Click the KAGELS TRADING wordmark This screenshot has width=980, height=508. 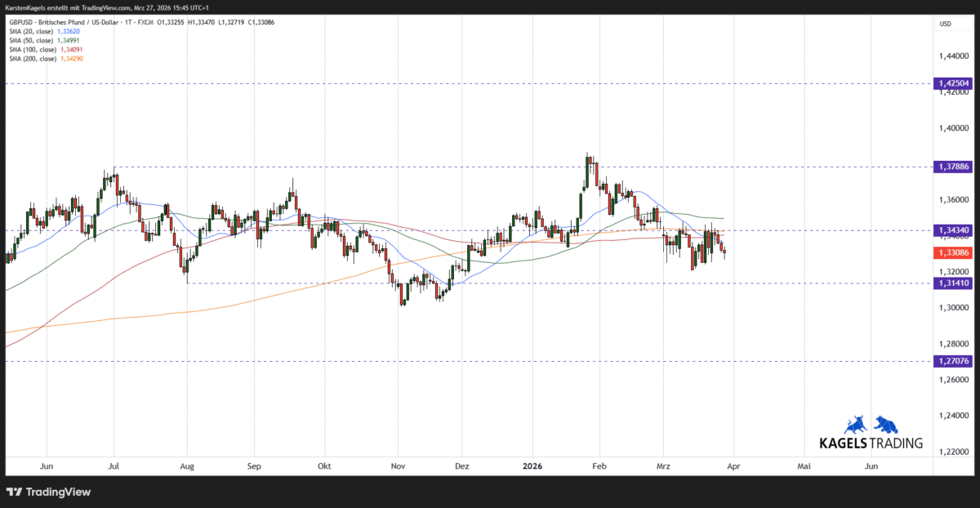click(872, 442)
